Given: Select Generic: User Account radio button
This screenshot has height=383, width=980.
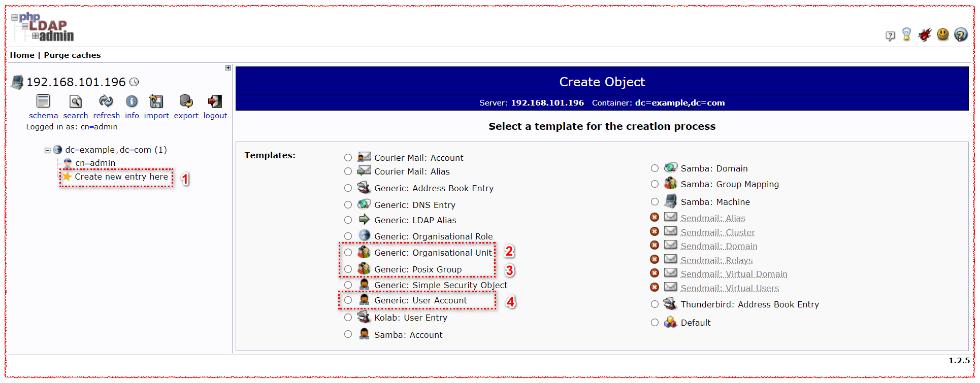Looking at the screenshot, I should (x=348, y=300).
